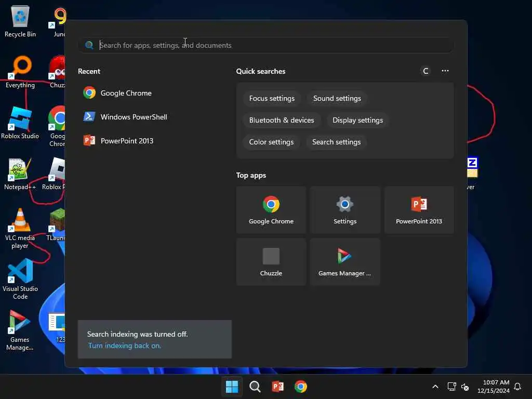Click the Windows Start button on the taskbar

pyautogui.click(x=232, y=387)
